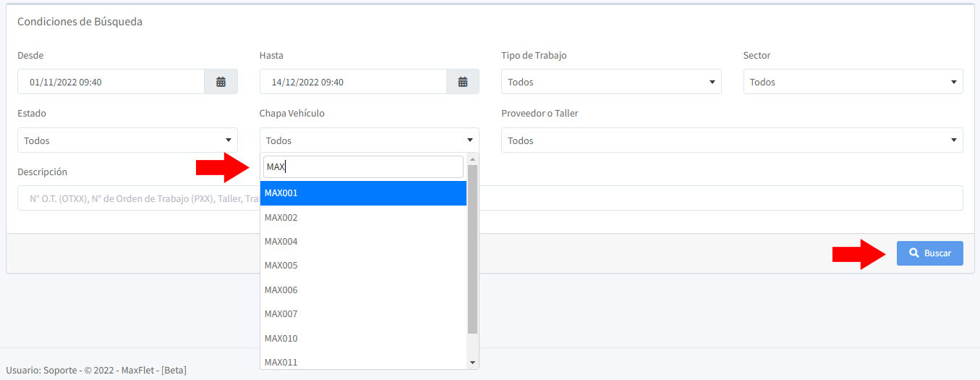Viewport: 980px width, 380px height.
Task: Select MAX001 from the list
Action: tap(363, 193)
